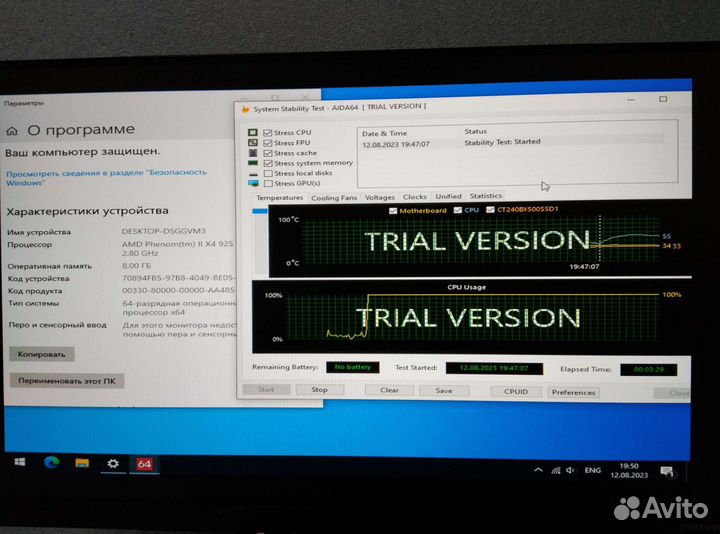Open the Statistics tab
The width and height of the screenshot is (720, 534).
click(485, 196)
